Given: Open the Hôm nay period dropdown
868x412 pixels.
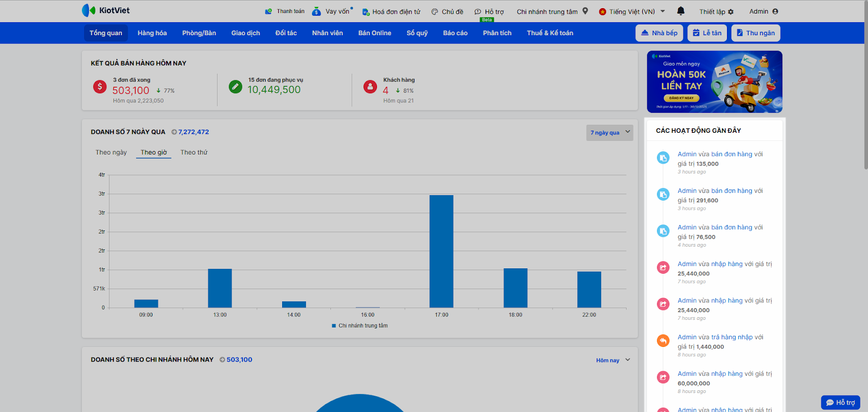Looking at the screenshot, I should (613, 360).
